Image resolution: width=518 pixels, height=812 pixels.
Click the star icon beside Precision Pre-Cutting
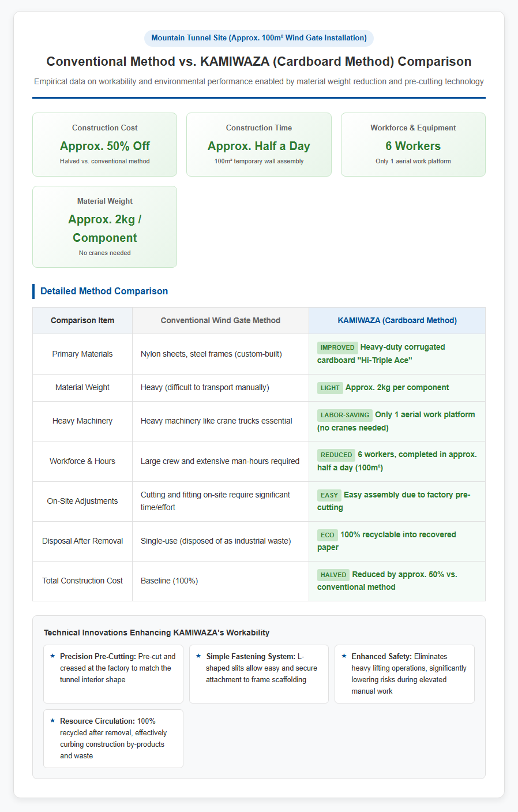[x=53, y=656]
